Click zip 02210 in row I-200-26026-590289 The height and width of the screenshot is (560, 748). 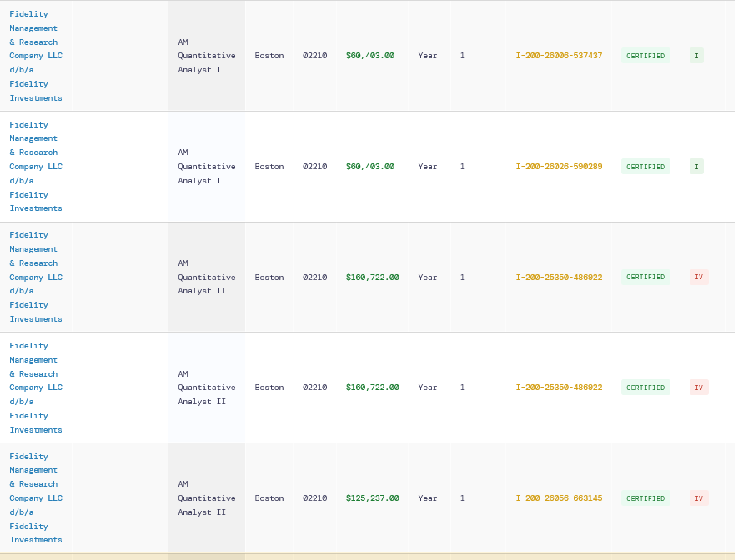pyautogui.click(x=315, y=167)
